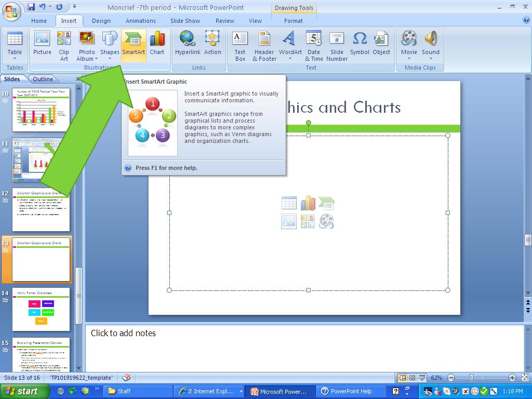Expand the Sound dropdown arrow
This screenshot has height=399, width=532.
(x=431, y=59)
